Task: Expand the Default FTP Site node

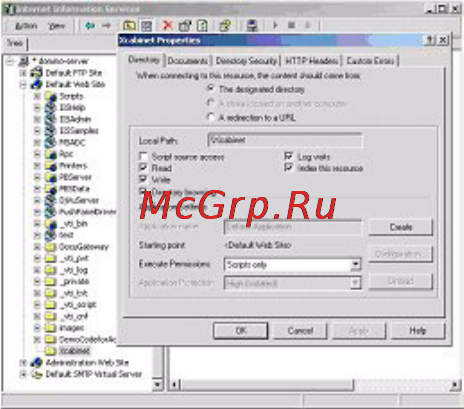Action: pyautogui.click(x=23, y=73)
